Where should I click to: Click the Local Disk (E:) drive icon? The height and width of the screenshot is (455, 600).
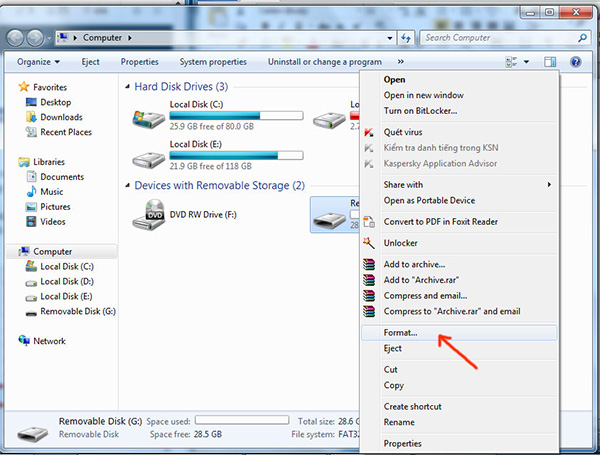pyautogui.click(x=150, y=159)
